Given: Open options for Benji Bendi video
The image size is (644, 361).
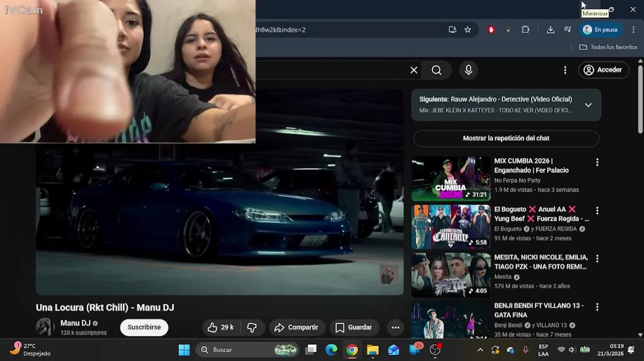Looking at the screenshot, I should point(597,307).
